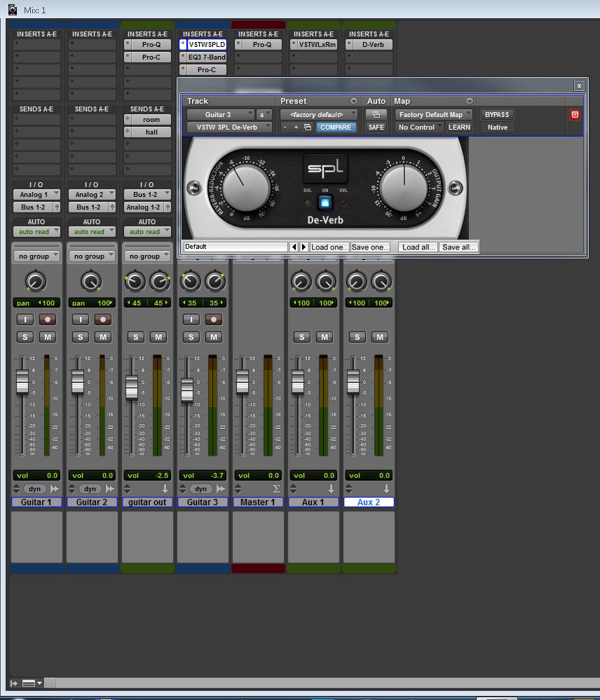Image resolution: width=600 pixels, height=700 pixels.
Task: Click the previous program arrow next to Default
Action: tap(293, 247)
